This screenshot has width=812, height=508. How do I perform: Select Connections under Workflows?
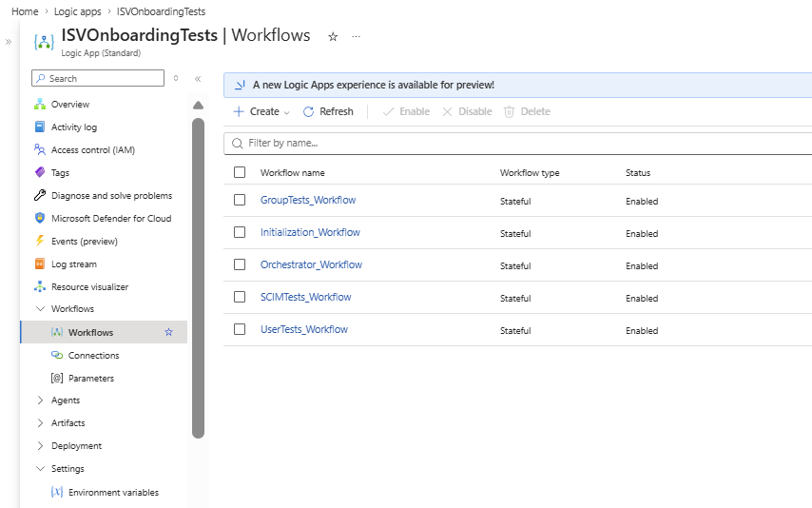click(x=94, y=355)
